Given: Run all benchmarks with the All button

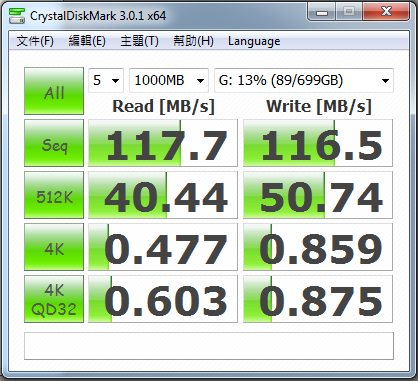Looking at the screenshot, I should (x=54, y=91).
